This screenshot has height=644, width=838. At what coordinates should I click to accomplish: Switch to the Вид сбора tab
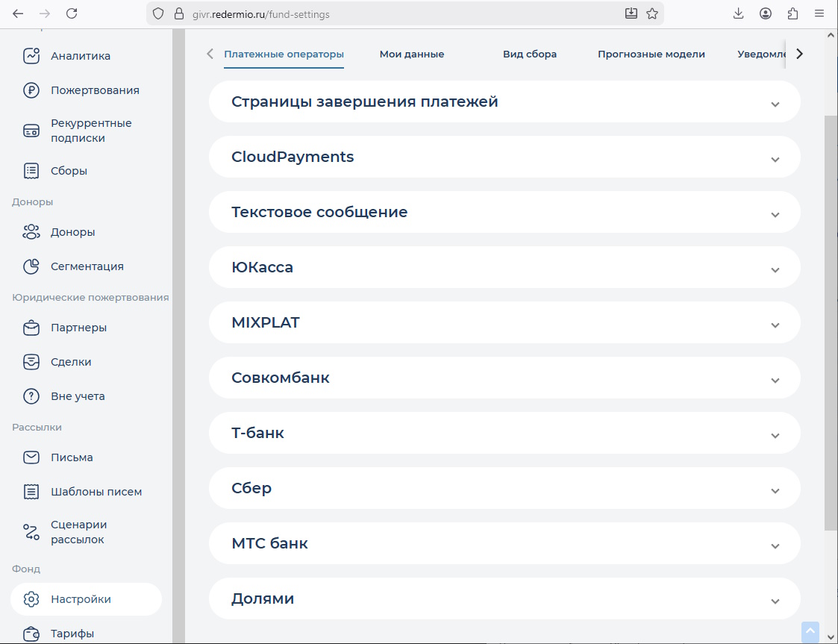(x=530, y=54)
